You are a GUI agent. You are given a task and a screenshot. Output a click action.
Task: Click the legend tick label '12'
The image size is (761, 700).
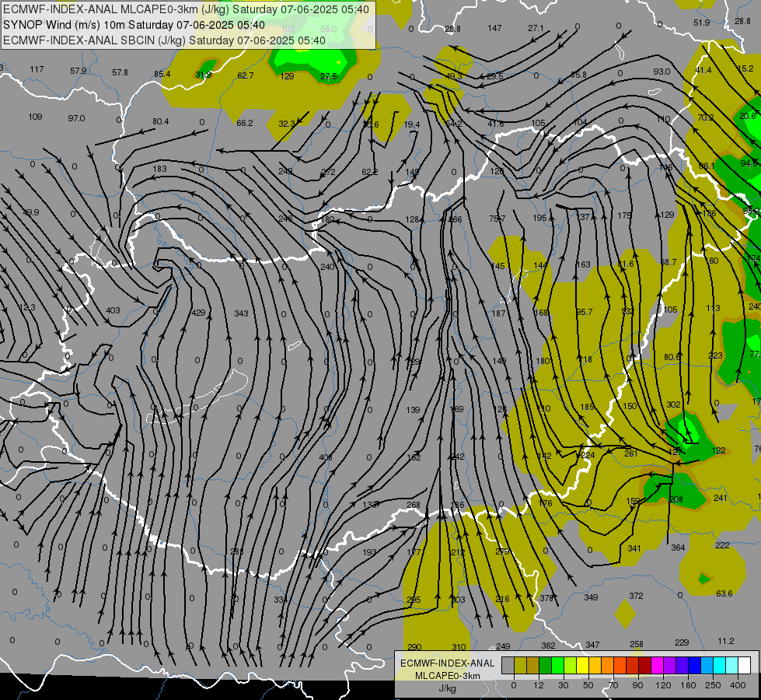(539, 685)
